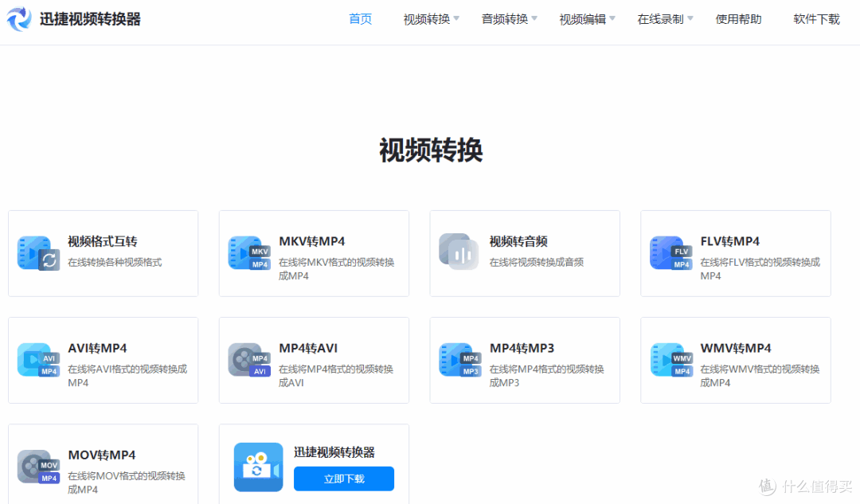Open the AVI转MP4 title link

click(x=98, y=348)
